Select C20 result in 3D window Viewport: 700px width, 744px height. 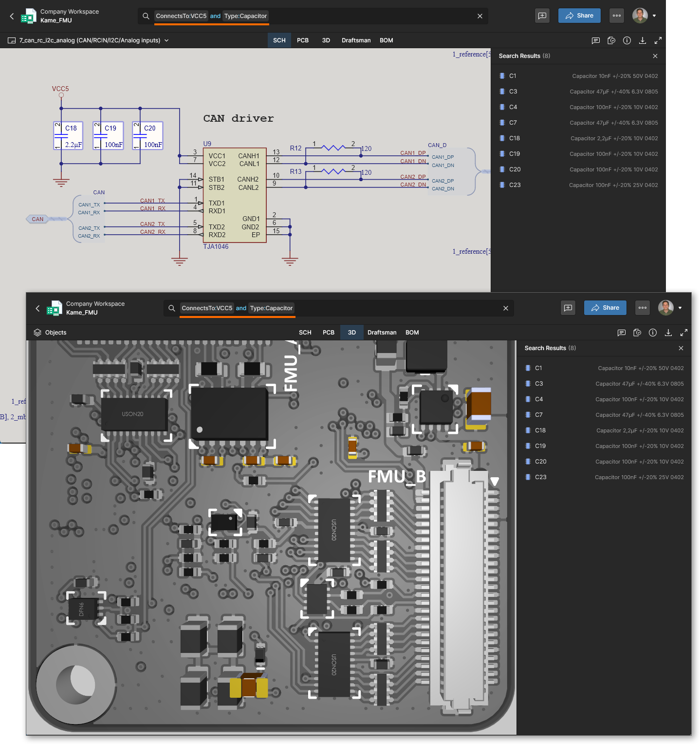pos(604,462)
